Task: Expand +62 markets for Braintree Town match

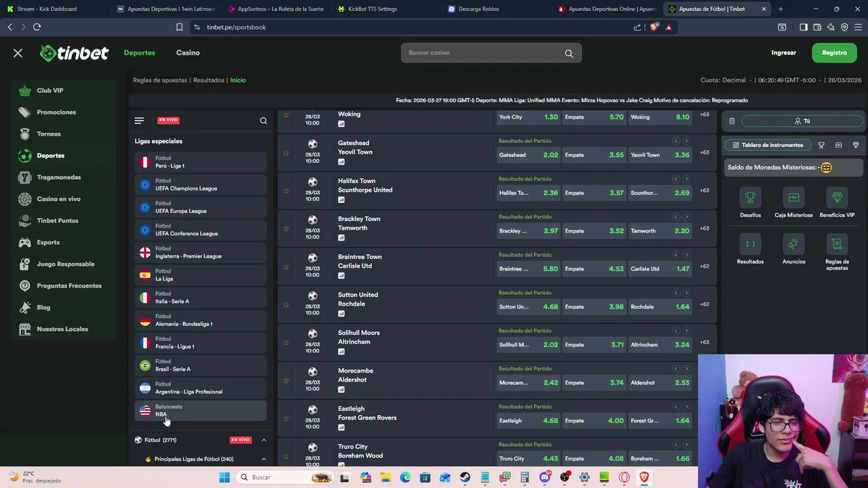Action: [x=705, y=266]
